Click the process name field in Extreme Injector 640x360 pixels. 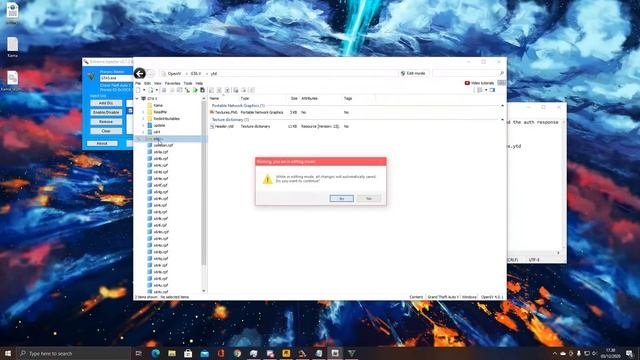(116, 78)
